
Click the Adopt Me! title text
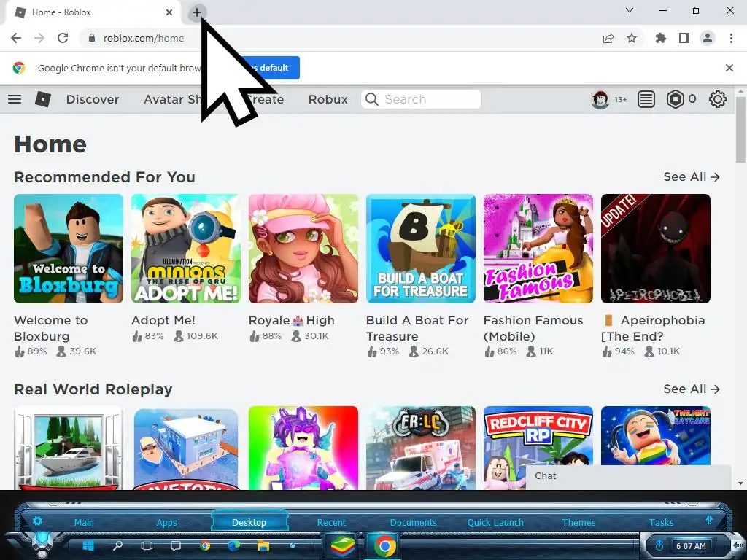click(x=163, y=320)
